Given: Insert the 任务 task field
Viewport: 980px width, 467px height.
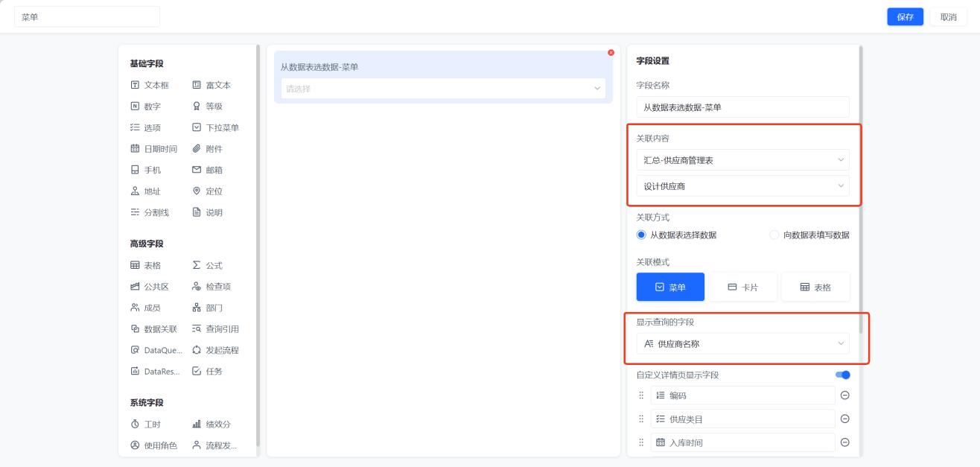Looking at the screenshot, I should pos(207,371).
